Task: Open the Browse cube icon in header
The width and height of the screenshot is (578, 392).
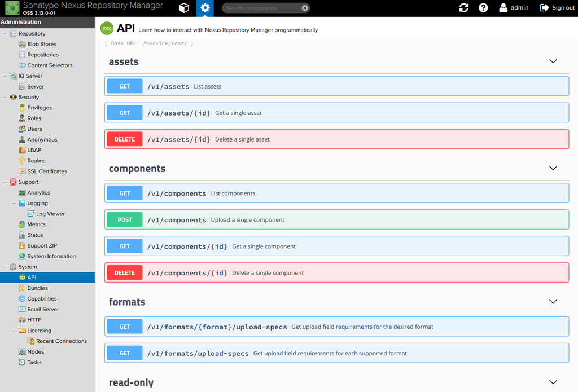Action: 184,8
